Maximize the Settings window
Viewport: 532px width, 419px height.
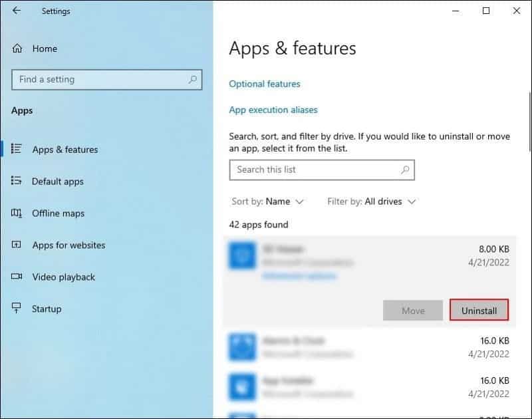[x=486, y=11]
